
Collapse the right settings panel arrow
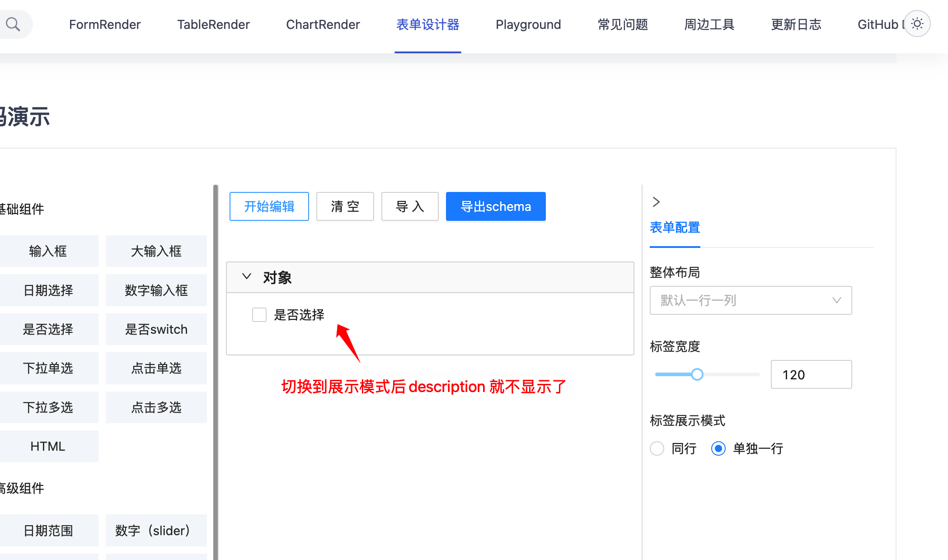coord(656,202)
